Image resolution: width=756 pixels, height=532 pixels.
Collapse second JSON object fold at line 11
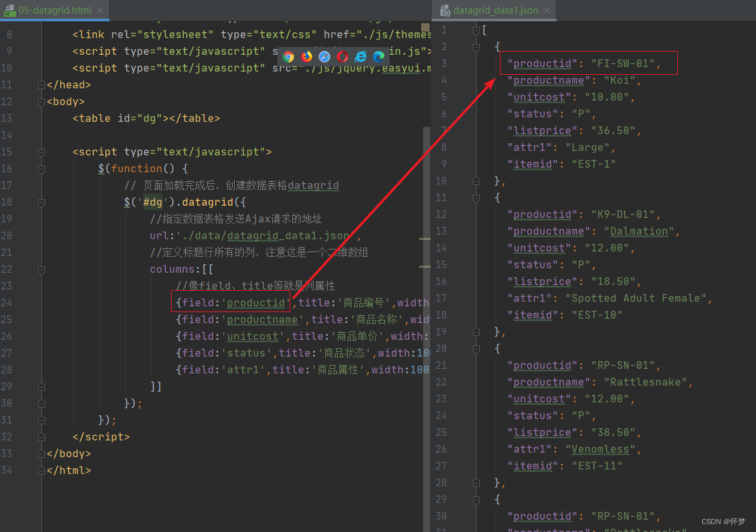[476, 198]
